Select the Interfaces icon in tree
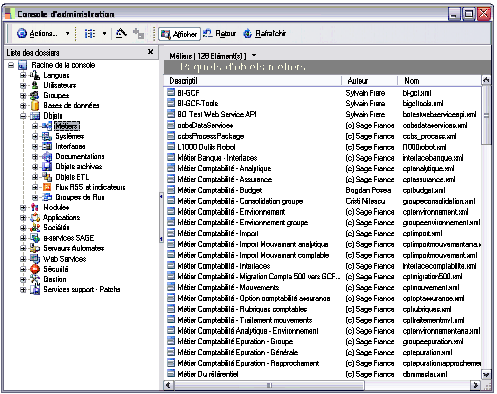Image resolution: width=497 pixels, height=394 pixels. (x=47, y=146)
